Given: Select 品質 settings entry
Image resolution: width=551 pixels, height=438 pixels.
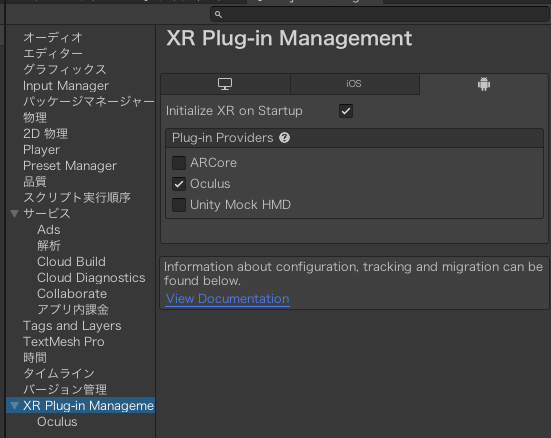Looking at the screenshot, I should pyautogui.click(x=35, y=181).
